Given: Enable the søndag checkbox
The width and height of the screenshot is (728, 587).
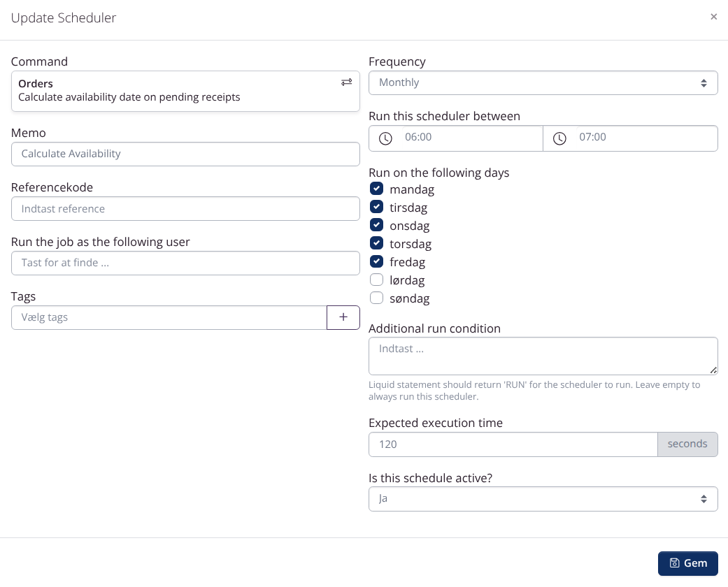Looking at the screenshot, I should click(376, 298).
